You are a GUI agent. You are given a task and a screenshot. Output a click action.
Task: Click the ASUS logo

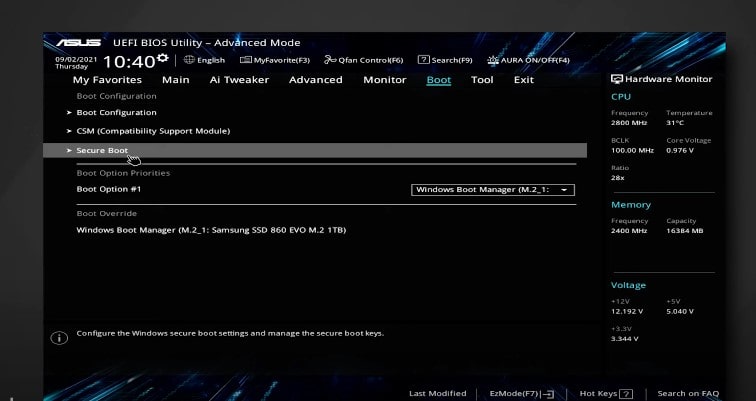pos(78,43)
